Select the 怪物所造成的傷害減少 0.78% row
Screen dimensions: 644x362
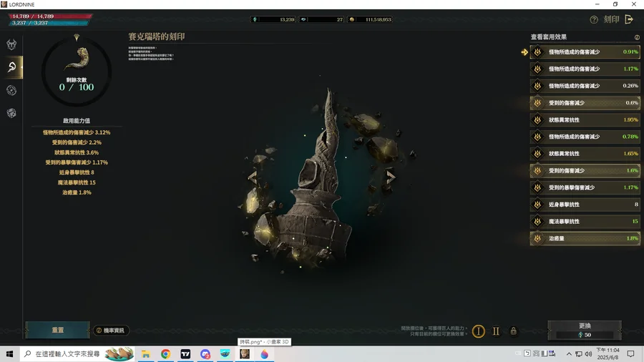[x=585, y=137]
